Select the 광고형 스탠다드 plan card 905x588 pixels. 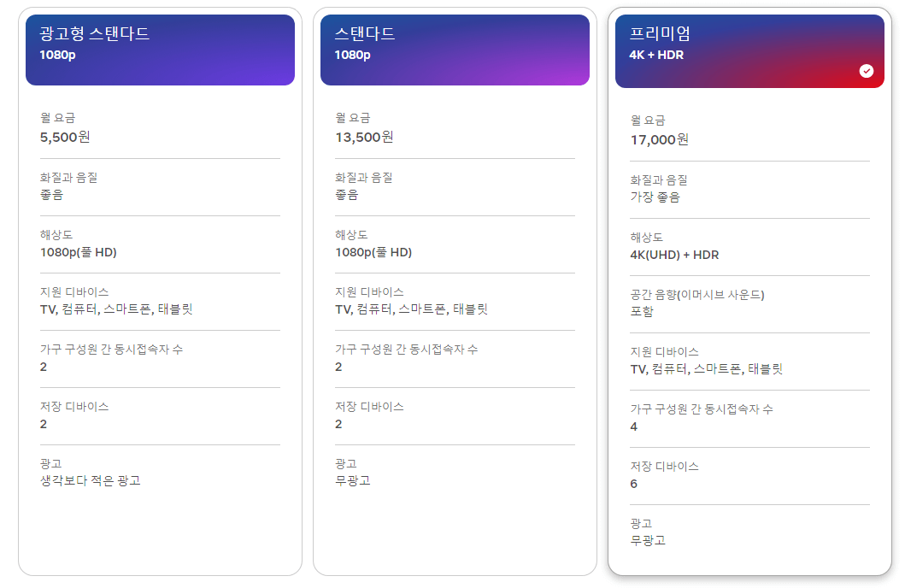coord(160,291)
